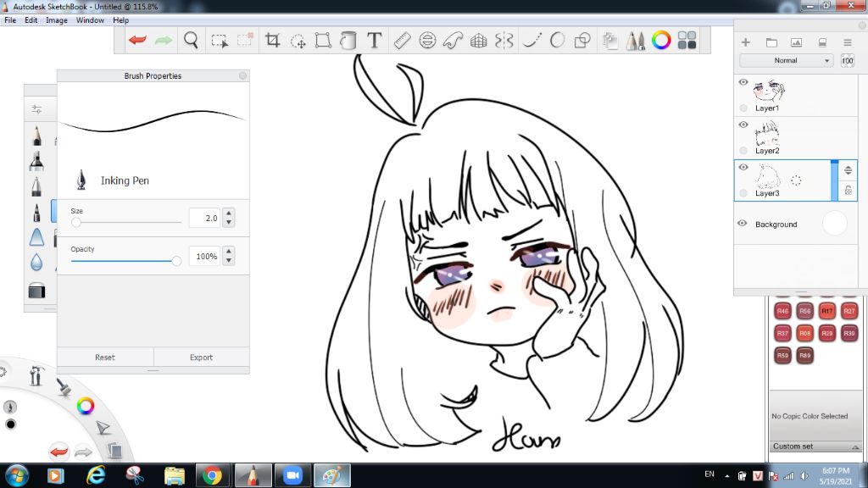This screenshot has width=868, height=488.
Task: Show hidden system tray icons arrow
Action: coord(726,476)
